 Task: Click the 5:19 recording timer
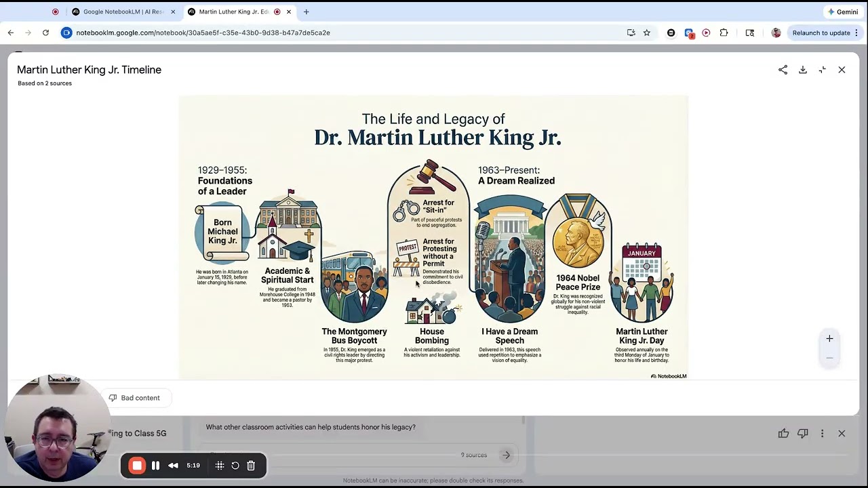click(x=193, y=466)
